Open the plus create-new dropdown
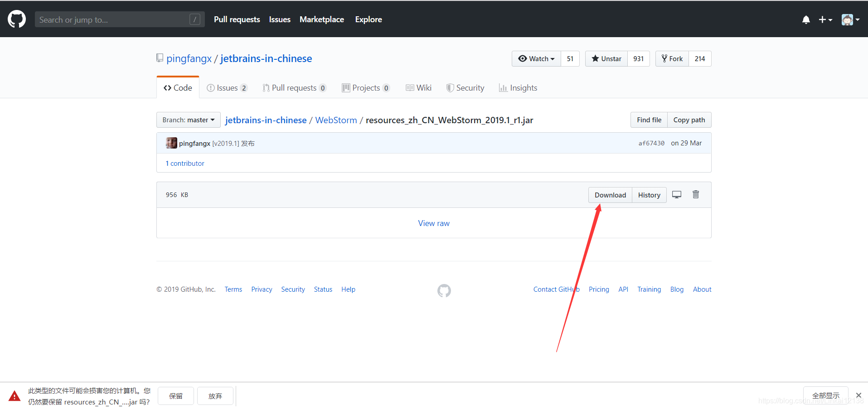Viewport: 868px width, 409px height. pyautogui.click(x=825, y=19)
